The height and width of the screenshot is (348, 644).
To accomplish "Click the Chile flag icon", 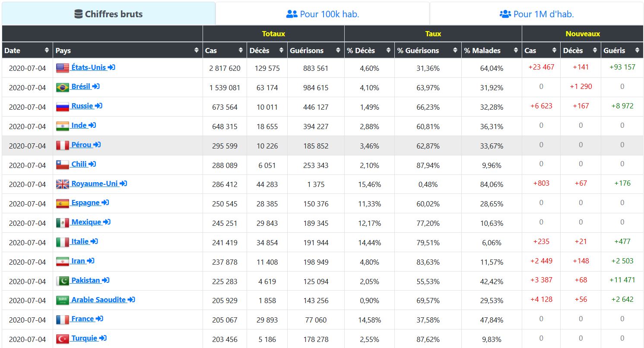I will tap(63, 165).
